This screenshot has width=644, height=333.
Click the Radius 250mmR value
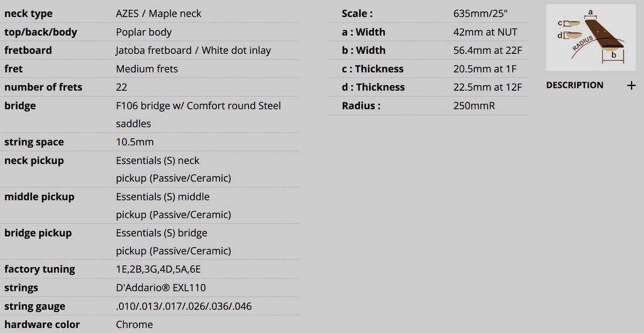[x=474, y=106]
